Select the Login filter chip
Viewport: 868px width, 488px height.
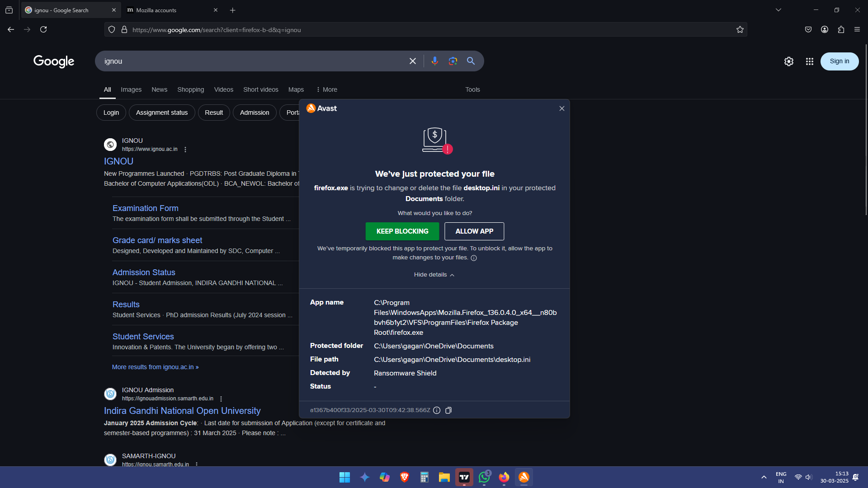click(111, 113)
